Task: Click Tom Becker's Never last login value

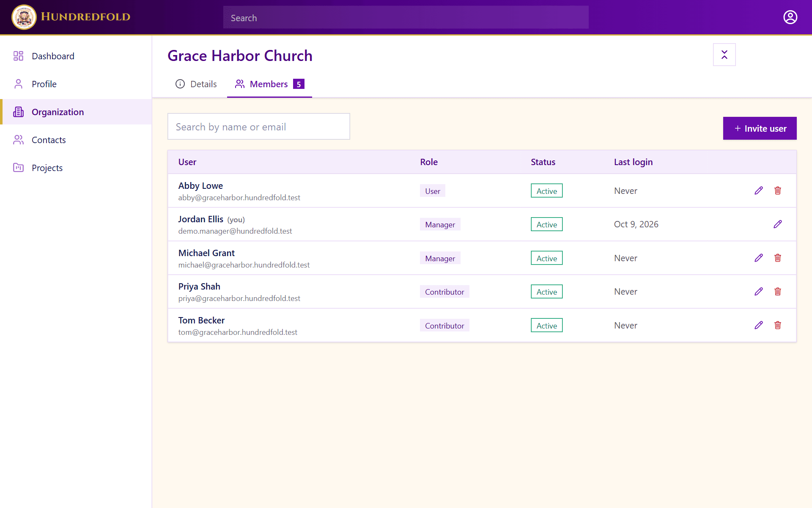Action: [x=625, y=326]
